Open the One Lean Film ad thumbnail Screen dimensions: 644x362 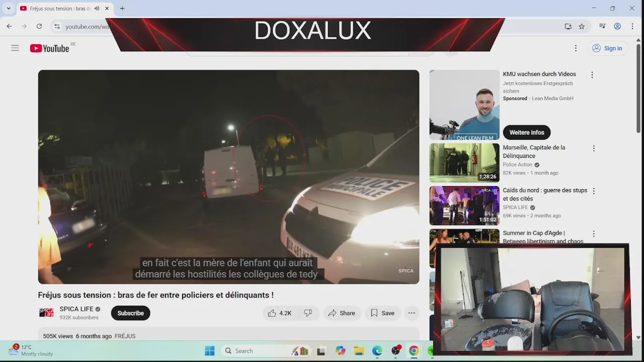pyautogui.click(x=464, y=105)
